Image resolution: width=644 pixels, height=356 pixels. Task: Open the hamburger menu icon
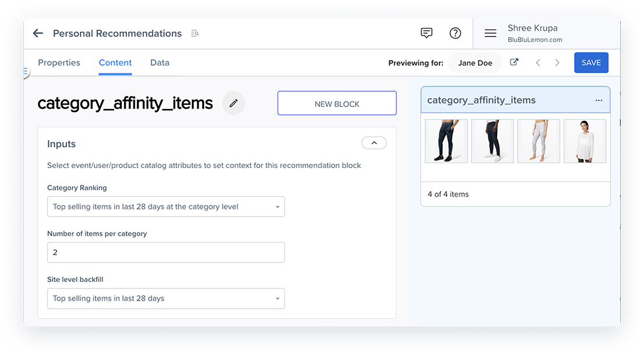coord(490,34)
